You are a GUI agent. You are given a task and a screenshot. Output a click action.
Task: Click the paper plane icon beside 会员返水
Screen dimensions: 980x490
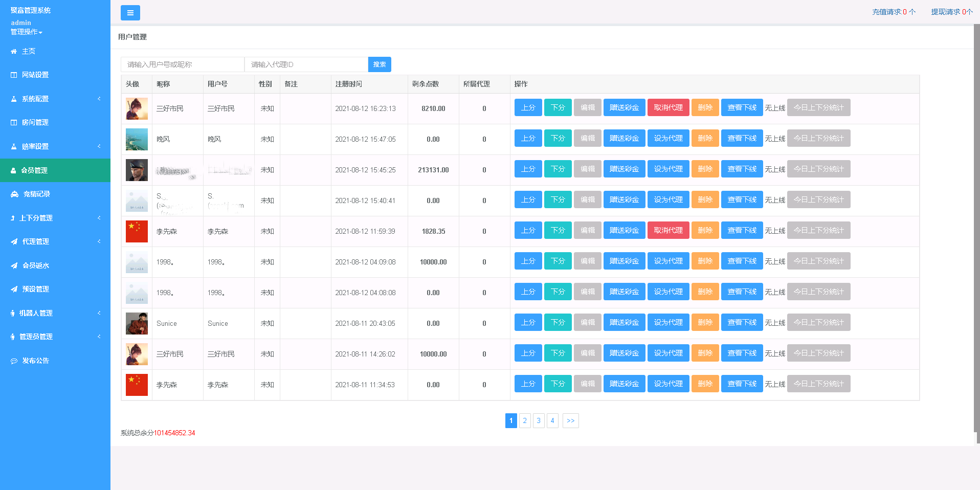point(14,265)
